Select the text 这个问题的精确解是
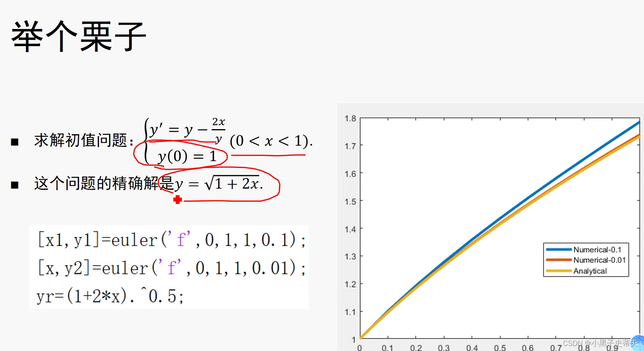Screen dimensions: 644x351 click(104, 183)
